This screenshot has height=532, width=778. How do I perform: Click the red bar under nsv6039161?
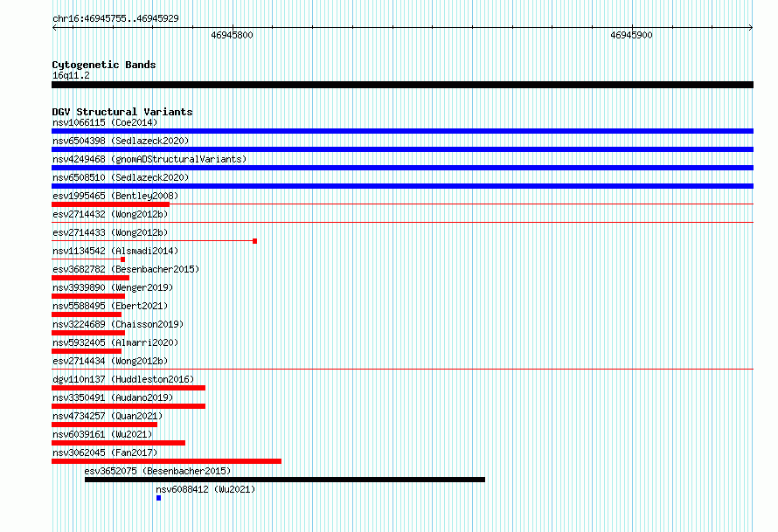(119, 443)
